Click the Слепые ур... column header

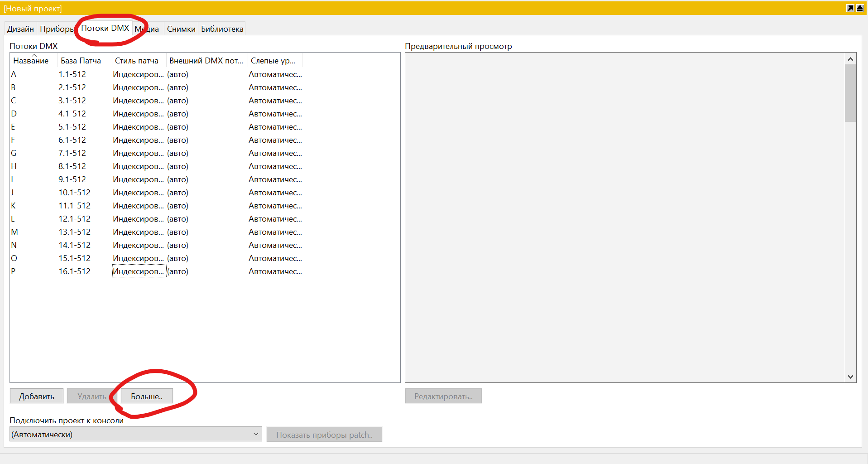click(x=275, y=60)
